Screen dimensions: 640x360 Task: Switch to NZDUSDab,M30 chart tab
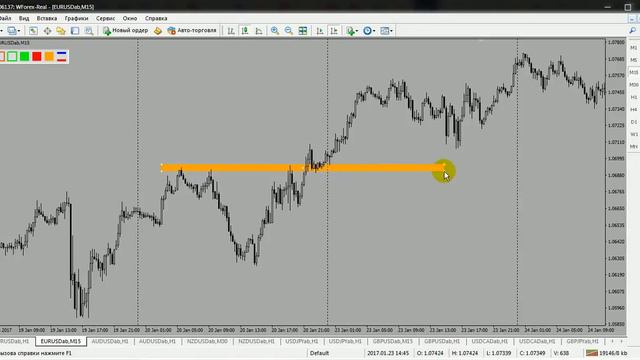tap(207, 341)
